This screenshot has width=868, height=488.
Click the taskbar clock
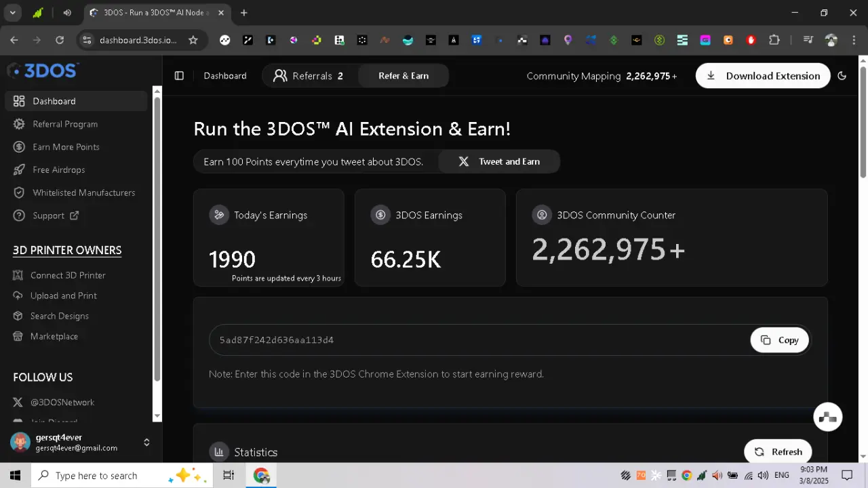pos(814,475)
